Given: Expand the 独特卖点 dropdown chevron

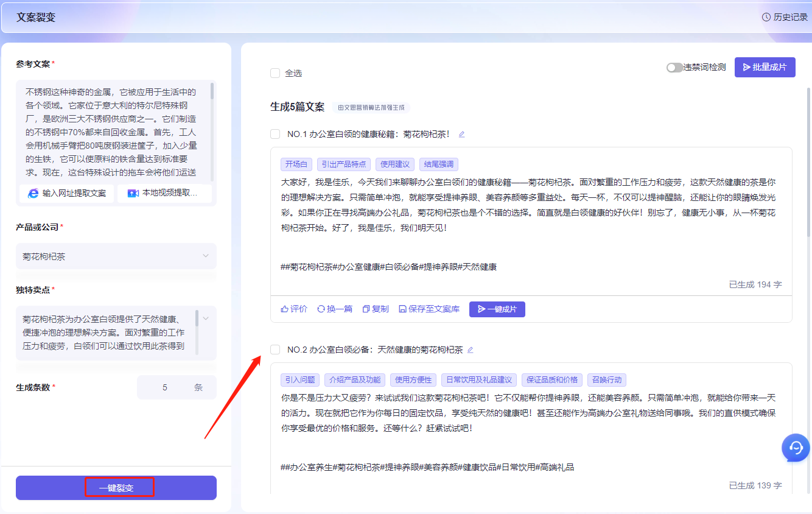Looking at the screenshot, I should (206, 318).
